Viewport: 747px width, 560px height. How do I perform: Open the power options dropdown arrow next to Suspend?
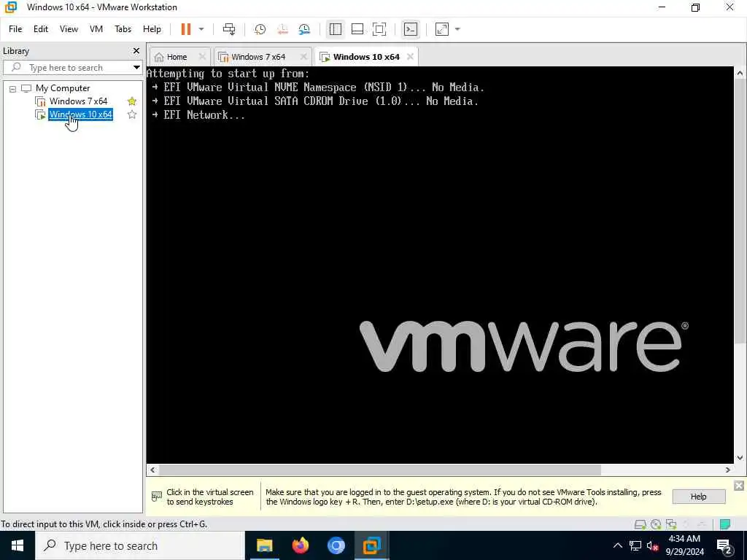pyautogui.click(x=201, y=29)
